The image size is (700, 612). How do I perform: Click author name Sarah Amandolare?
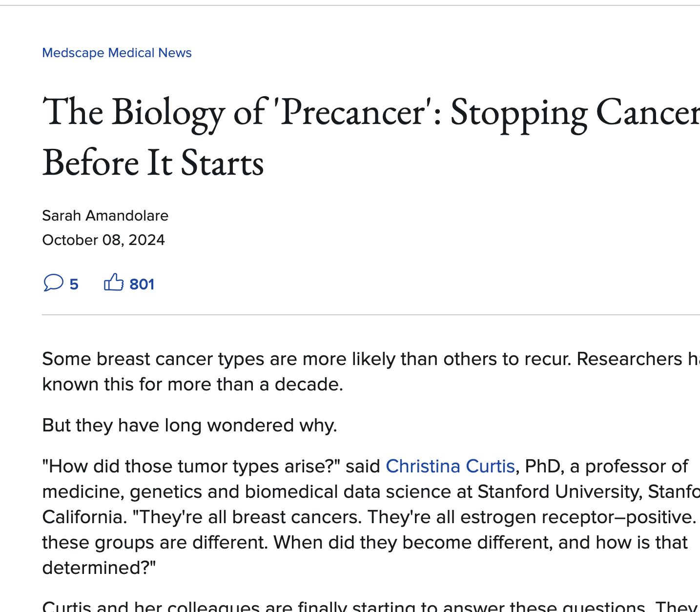(105, 216)
